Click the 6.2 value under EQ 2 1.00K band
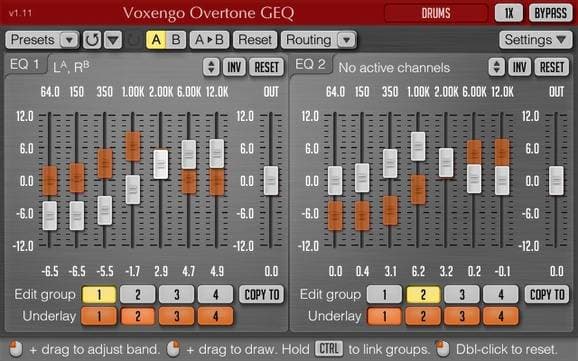 418,272
